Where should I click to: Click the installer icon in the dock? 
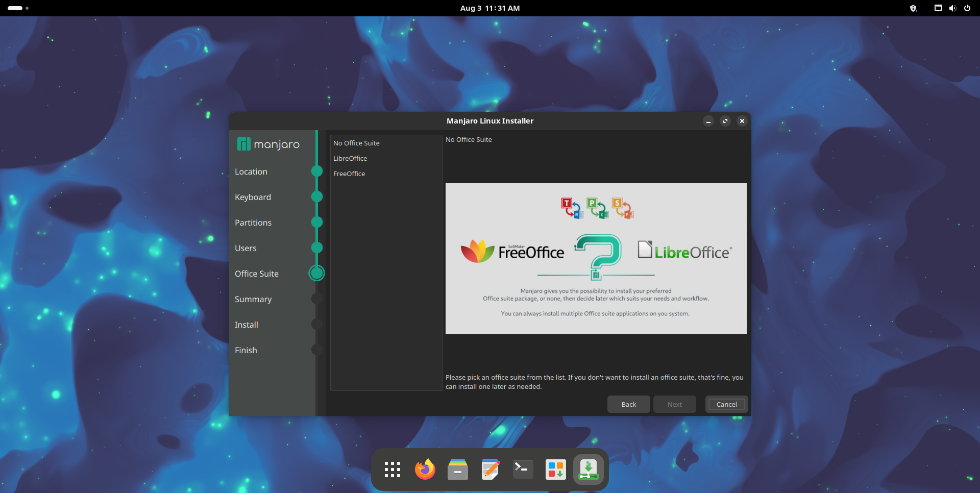(589, 470)
